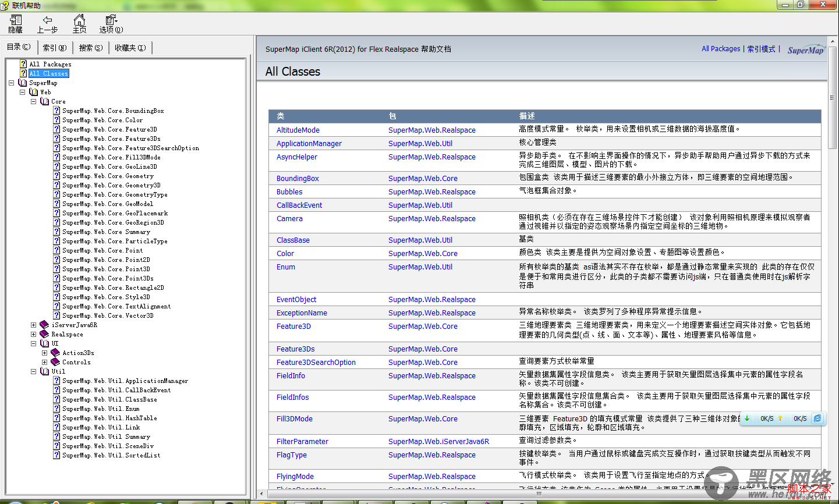Collapse the SuperMap root tree node

[11, 83]
